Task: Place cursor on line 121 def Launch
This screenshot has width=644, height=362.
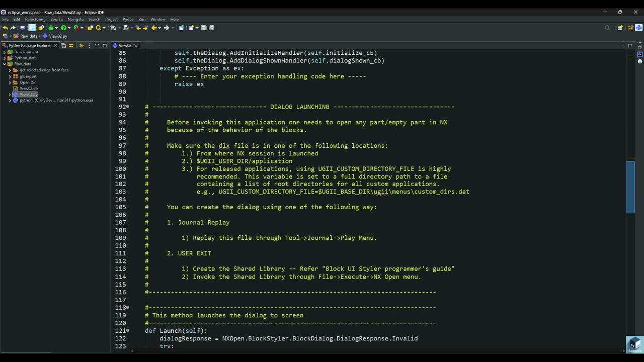Action: 176,330
